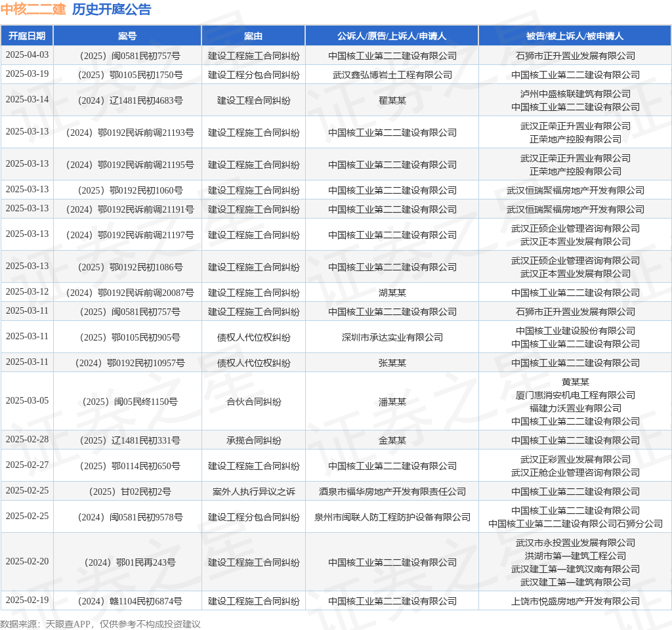This screenshot has height=630, width=672.
Task: Select case number (2024)鄂0192民初10957号
Action: [x=131, y=364]
